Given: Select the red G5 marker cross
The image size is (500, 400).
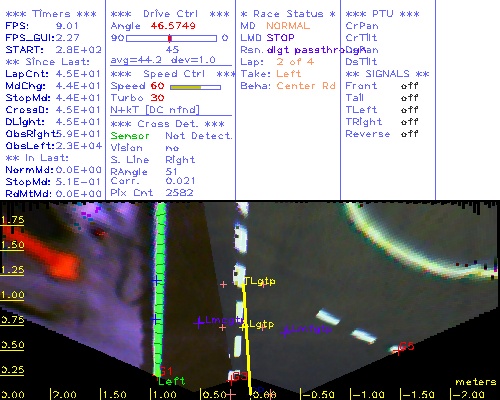Looking at the screenshot, I should pyautogui.click(x=397, y=350).
